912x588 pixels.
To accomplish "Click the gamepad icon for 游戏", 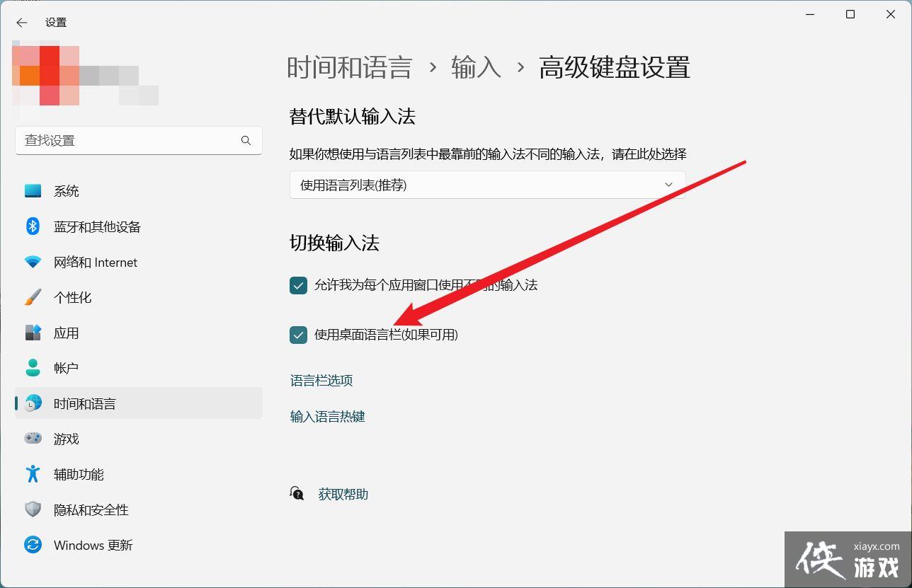I will point(33,439).
